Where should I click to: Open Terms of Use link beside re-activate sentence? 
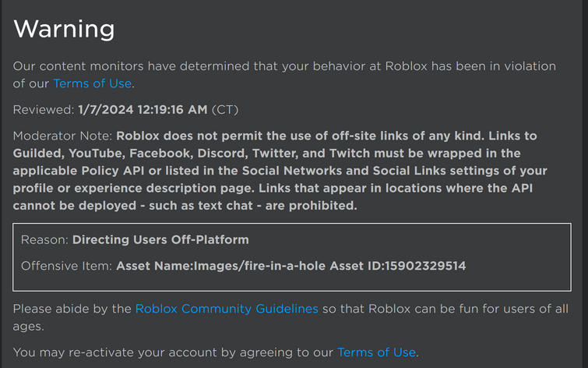point(376,352)
